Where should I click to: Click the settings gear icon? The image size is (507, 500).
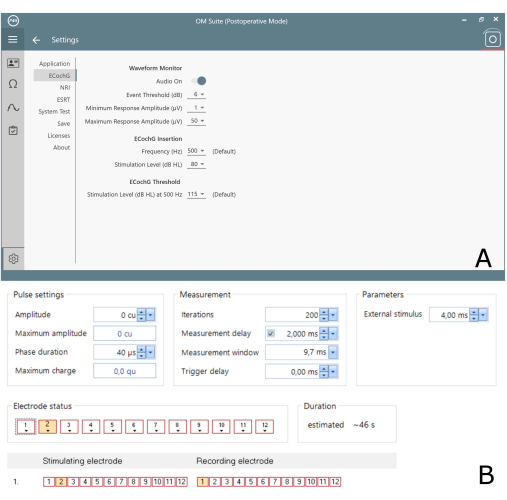[13, 259]
